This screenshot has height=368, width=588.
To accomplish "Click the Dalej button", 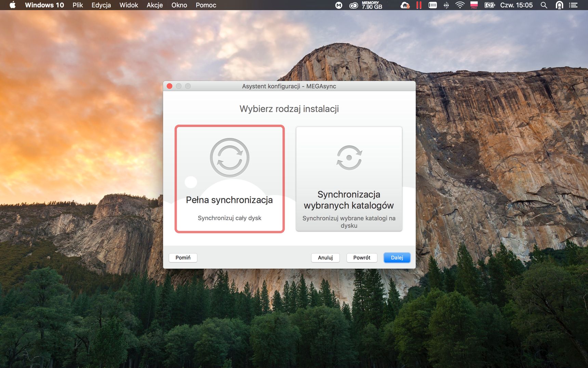I will pos(397,258).
